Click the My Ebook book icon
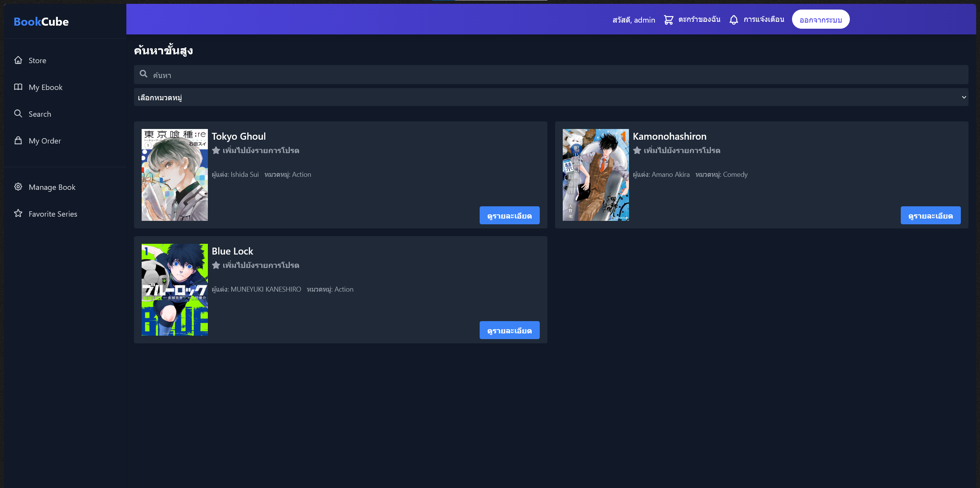Viewport: 980px width, 488px height. pos(18,87)
